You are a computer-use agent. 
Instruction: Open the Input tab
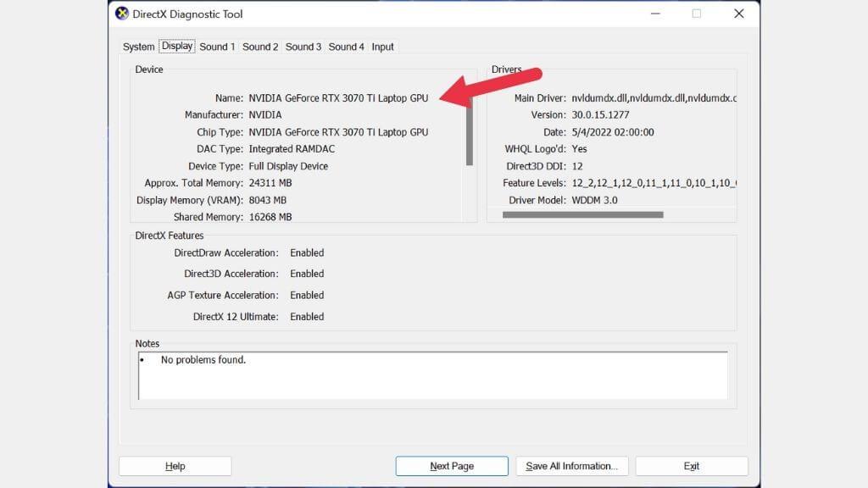coord(382,47)
